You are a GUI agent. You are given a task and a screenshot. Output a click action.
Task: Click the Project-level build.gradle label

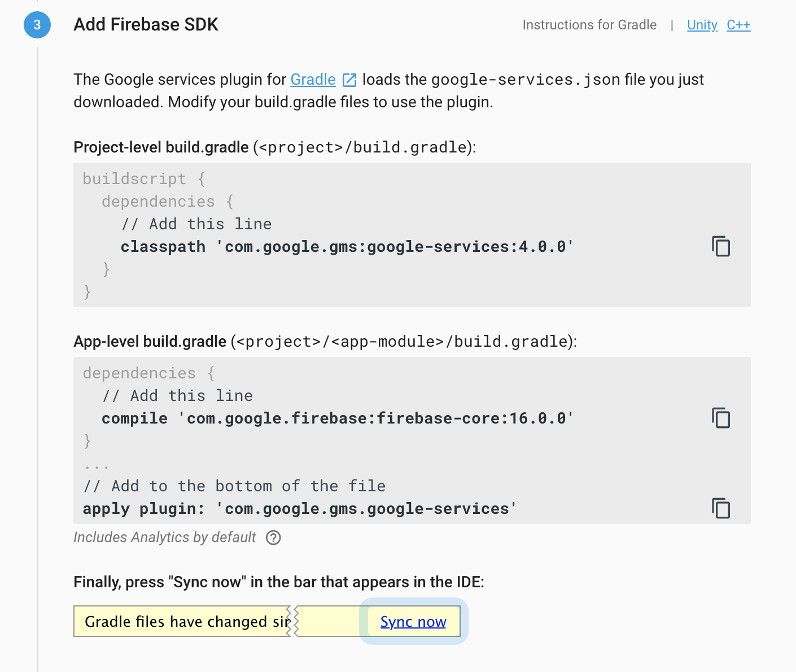160,147
